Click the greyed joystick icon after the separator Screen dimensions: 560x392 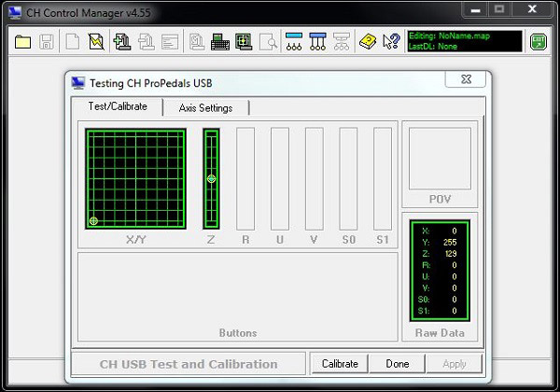(197, 42)
